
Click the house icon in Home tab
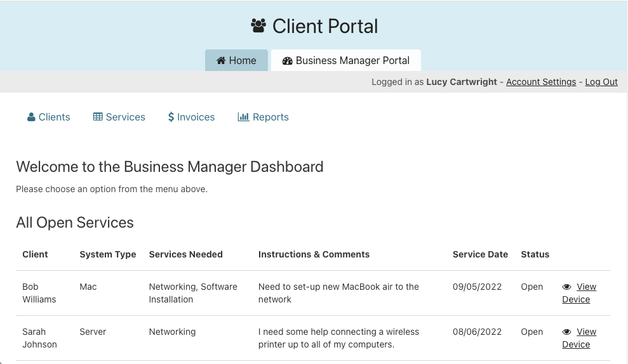221,61
